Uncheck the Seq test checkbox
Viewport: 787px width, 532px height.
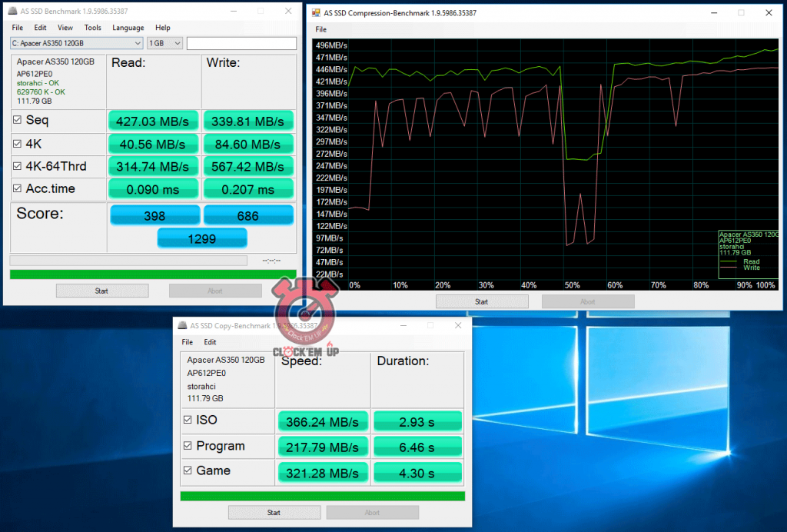(x=18, y=120)
